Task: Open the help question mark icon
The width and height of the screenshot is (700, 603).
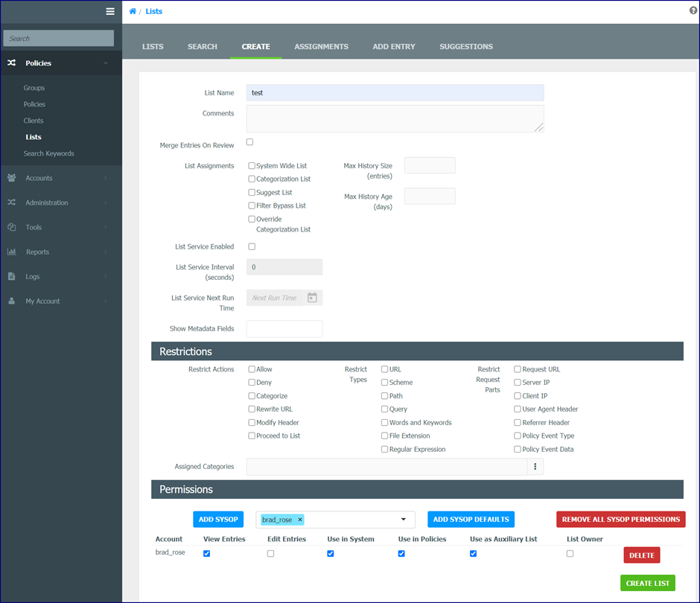Action: pos(693,10)
